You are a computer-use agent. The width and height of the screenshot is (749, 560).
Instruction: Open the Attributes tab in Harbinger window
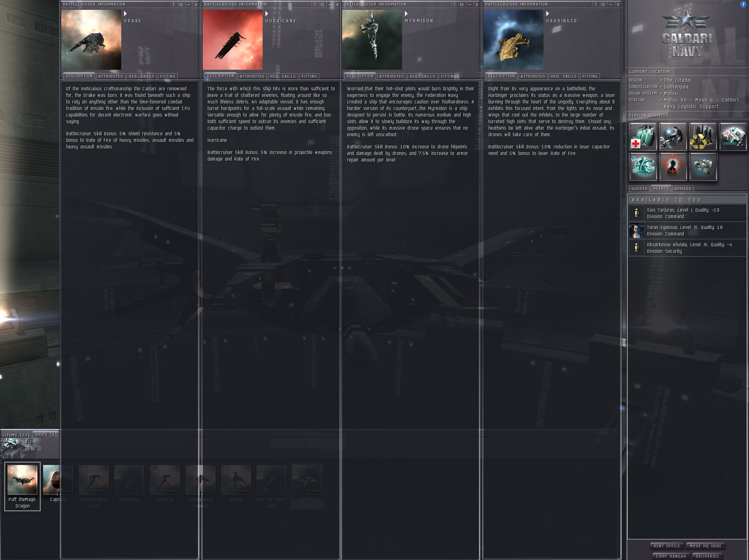(x=533, y=76)
